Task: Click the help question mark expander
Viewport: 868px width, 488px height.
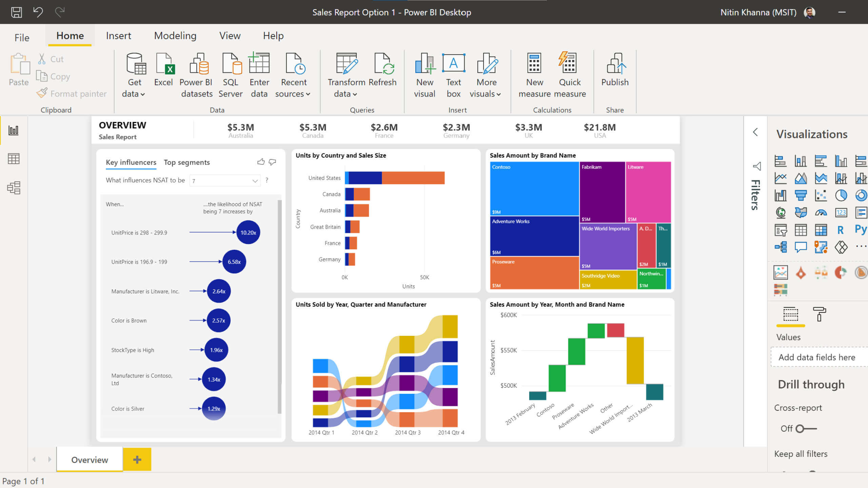Action: click(x=268, y=181)
